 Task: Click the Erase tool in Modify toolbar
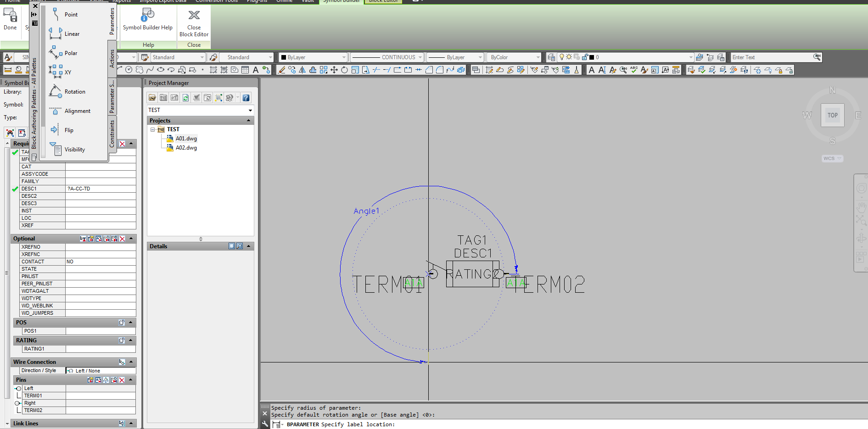[281, 70]
